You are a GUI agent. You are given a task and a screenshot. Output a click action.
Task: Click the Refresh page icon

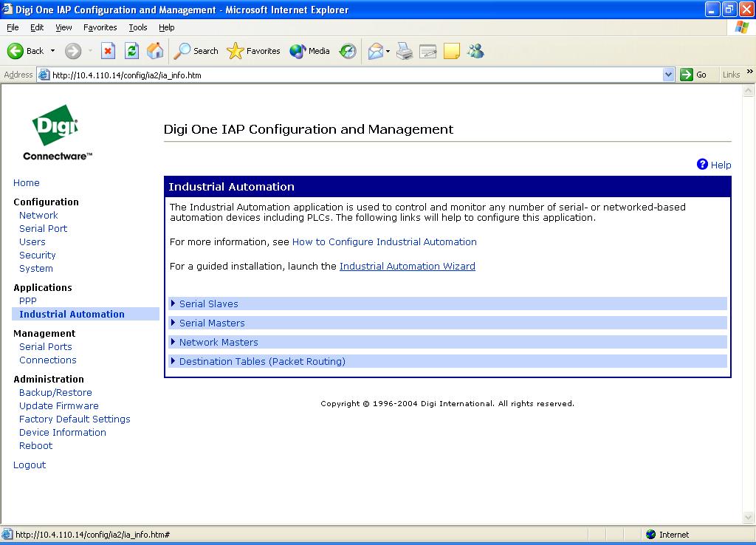pyautogui.click(x=131, y=51)
